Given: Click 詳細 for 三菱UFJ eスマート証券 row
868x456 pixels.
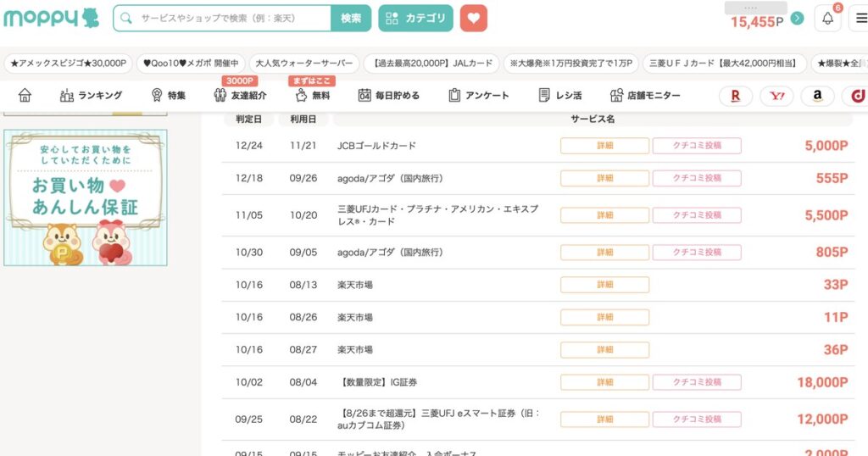Looking at the screenshot, I should [604, 420].
